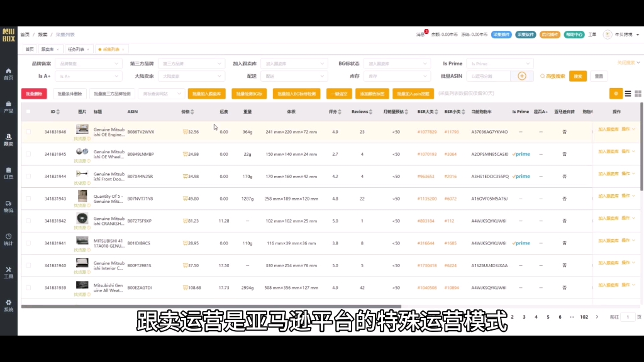Click the 批量加入跟卖库 button

pyautogui.click(x=206, y=94)
